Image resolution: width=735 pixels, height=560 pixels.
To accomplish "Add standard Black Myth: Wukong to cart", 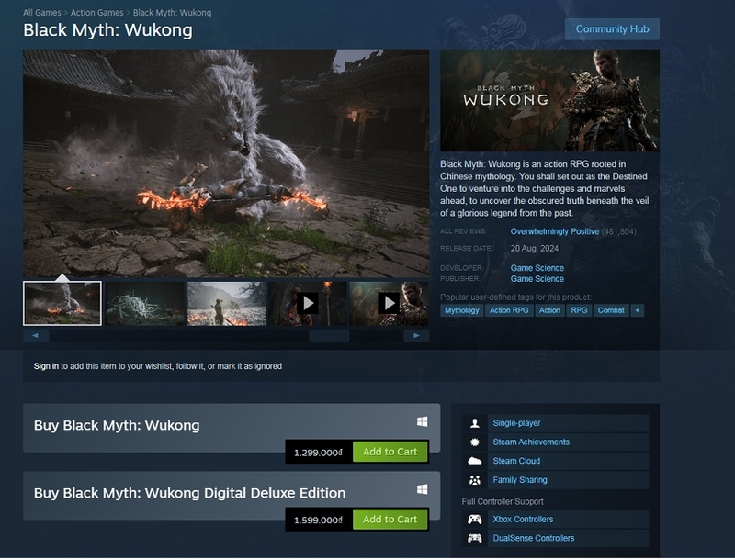I will 390,452.
